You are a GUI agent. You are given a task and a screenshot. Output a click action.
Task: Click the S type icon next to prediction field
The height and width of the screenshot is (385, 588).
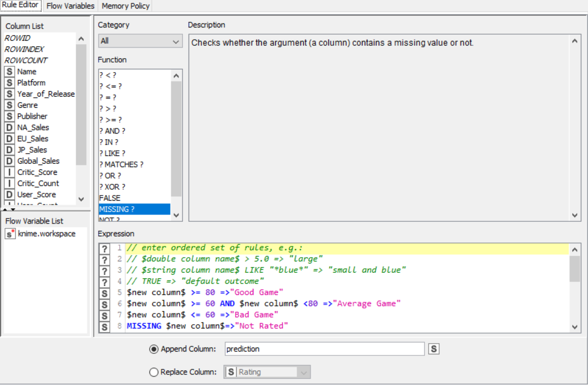(x=434, y=349)
